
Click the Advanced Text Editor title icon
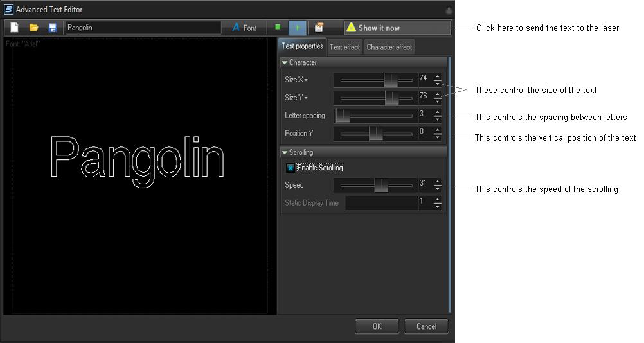[8, 10]
